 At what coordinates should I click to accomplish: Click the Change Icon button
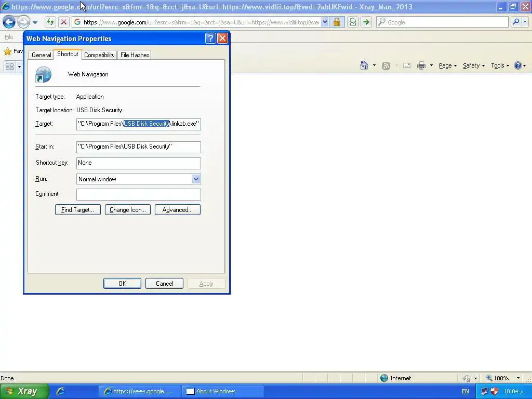128,210
